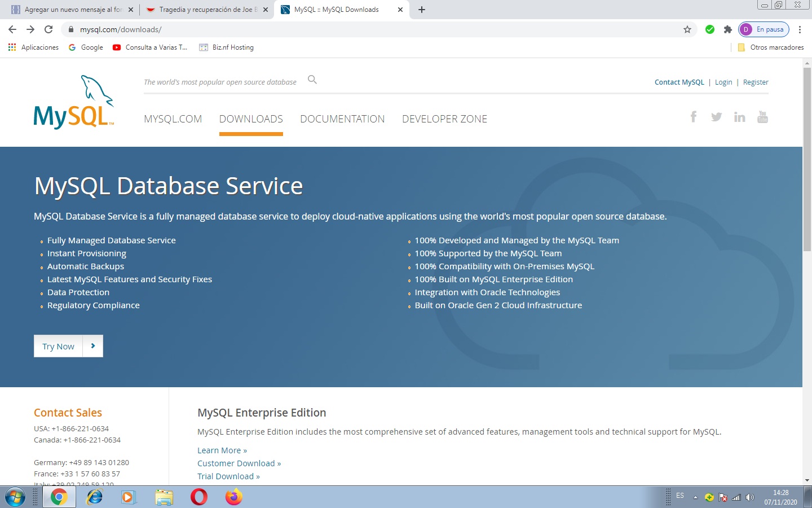The height and width of the screenshot is (508, 812).
Task: Show hidden system tray icons
Action: click(x=695, y=497)
